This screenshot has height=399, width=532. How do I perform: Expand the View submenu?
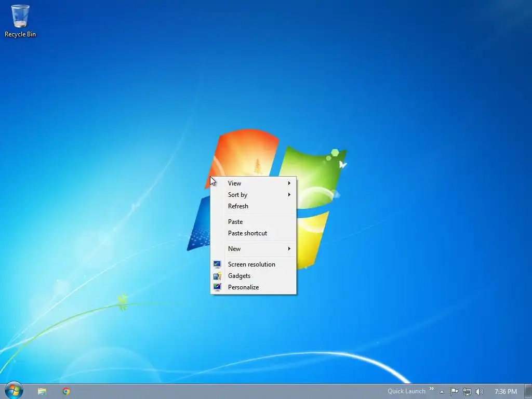(x=254, y=183)
